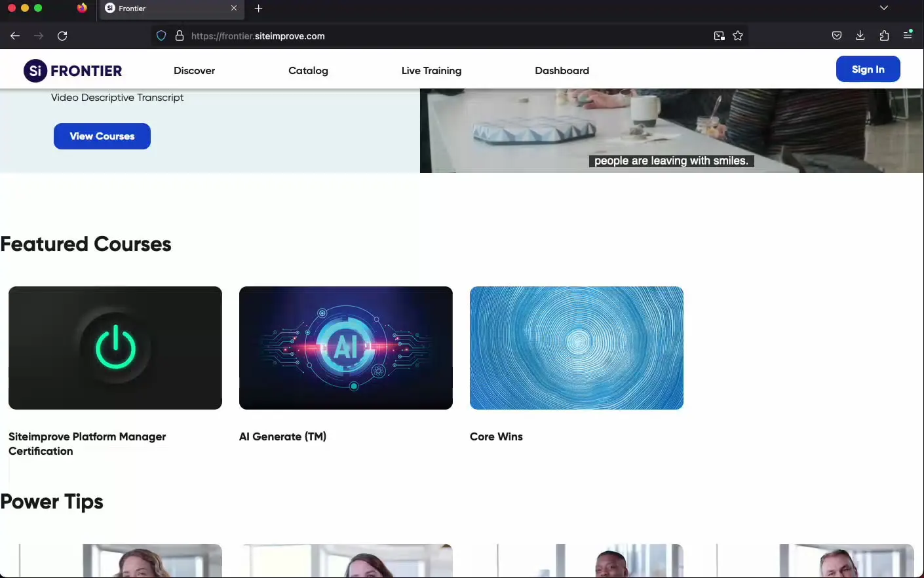Viewport: 924px width, 578px height.
Task: Open the Catalog menu item
Action: (x=308, y=71)
